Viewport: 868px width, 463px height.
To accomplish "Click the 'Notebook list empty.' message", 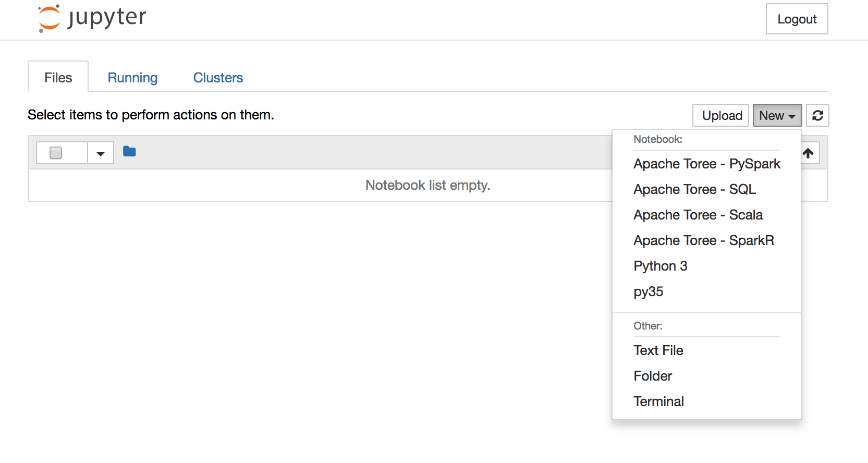I will tap(427, 185).
